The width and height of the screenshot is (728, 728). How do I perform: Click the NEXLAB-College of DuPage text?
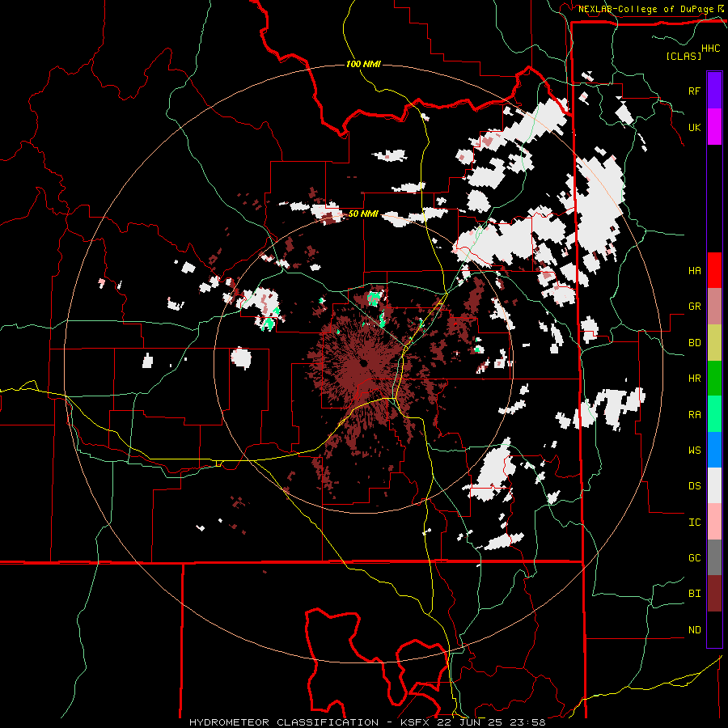pyautogui.click(x=645, y=9)
